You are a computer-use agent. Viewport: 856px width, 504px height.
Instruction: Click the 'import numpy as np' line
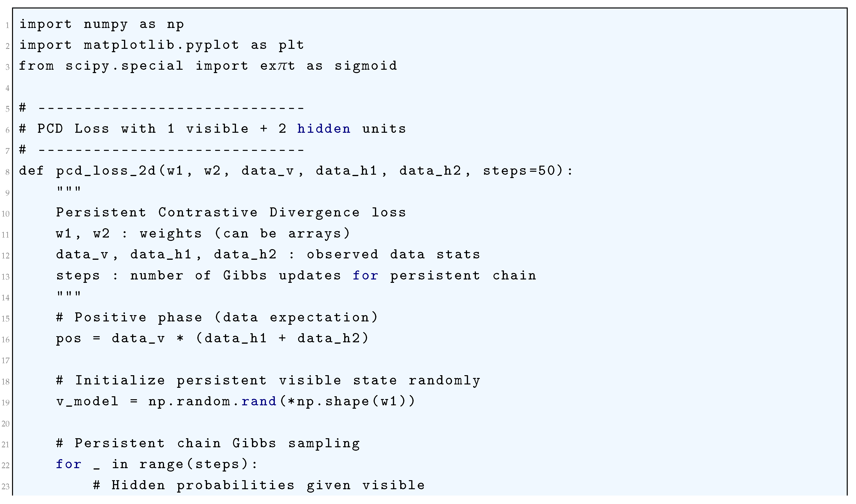coord(101,25)
